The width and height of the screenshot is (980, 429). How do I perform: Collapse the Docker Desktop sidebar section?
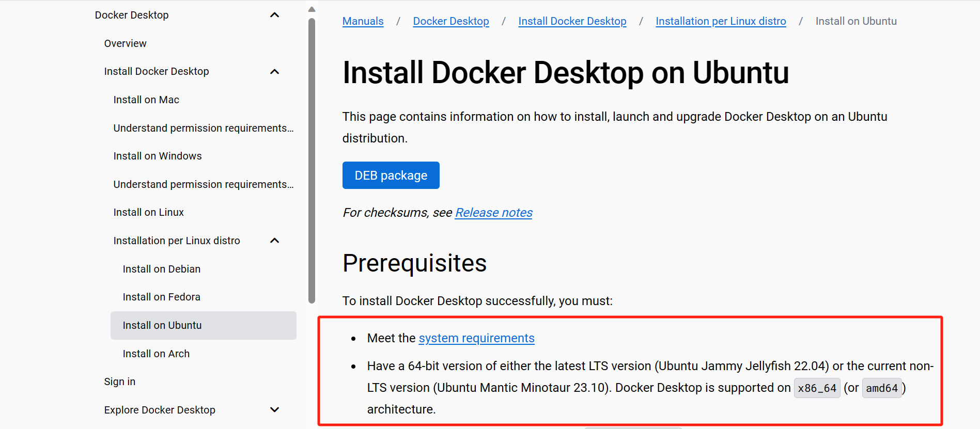tap(275, 15)
